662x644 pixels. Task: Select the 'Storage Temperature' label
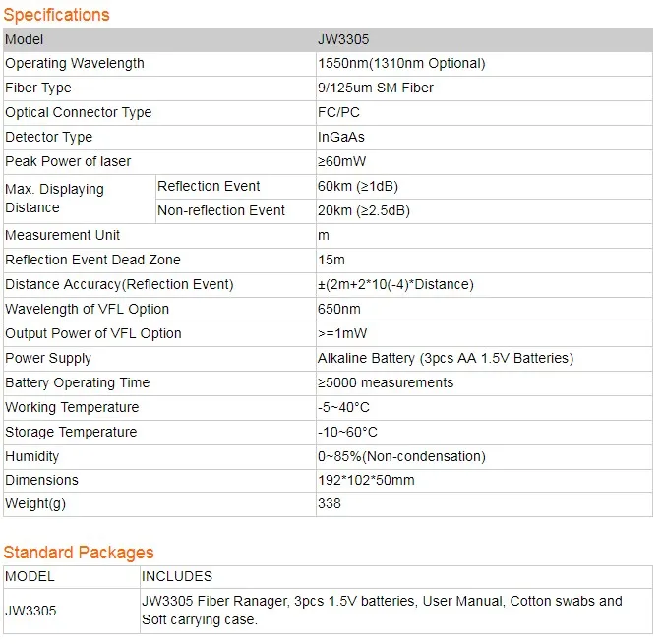pyautogui.click(x=71, y=432)
